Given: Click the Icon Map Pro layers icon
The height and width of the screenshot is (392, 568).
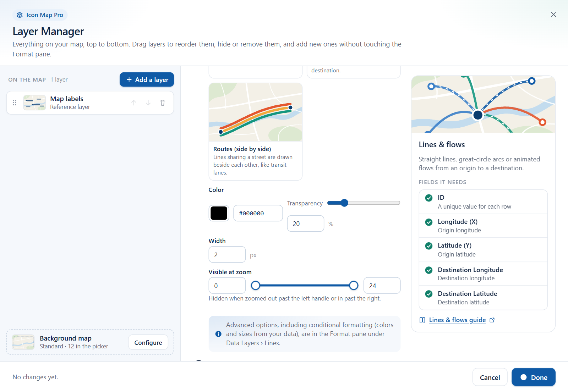Looking at the screenshot, I should 20,15.
